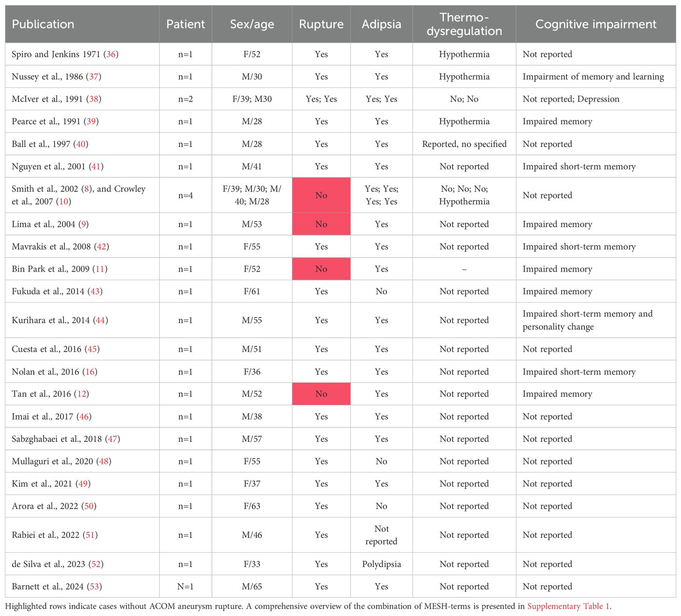681x616 pixels.
Task: Click reference 10 after Crowley et al. 2007
Action: [x=63, y=202]
